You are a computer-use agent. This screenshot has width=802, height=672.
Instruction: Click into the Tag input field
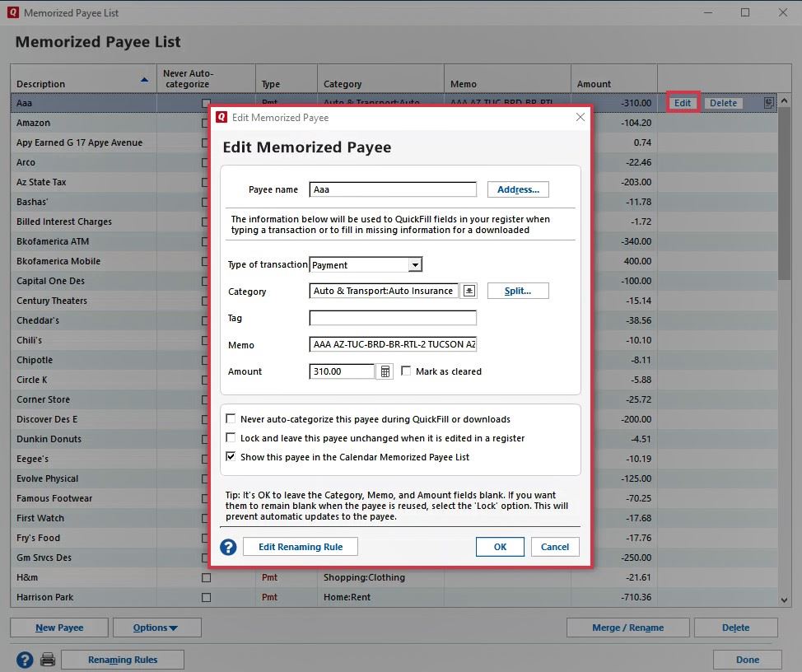tap(393, 318)
